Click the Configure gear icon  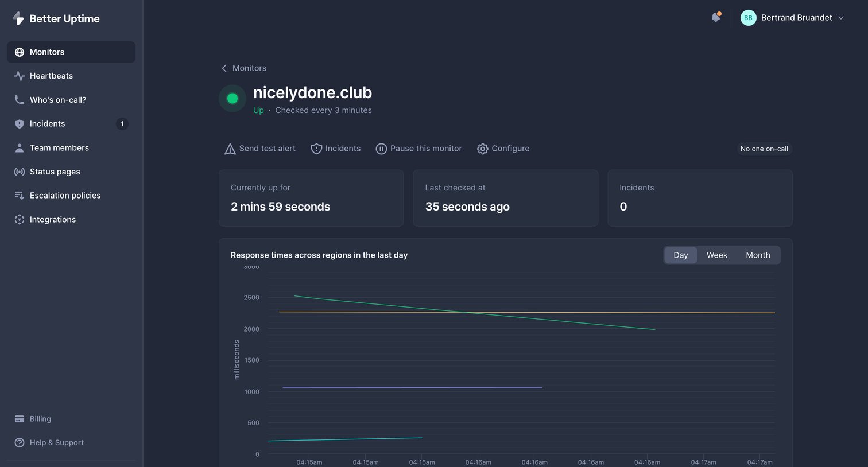[x=483, y=149]
